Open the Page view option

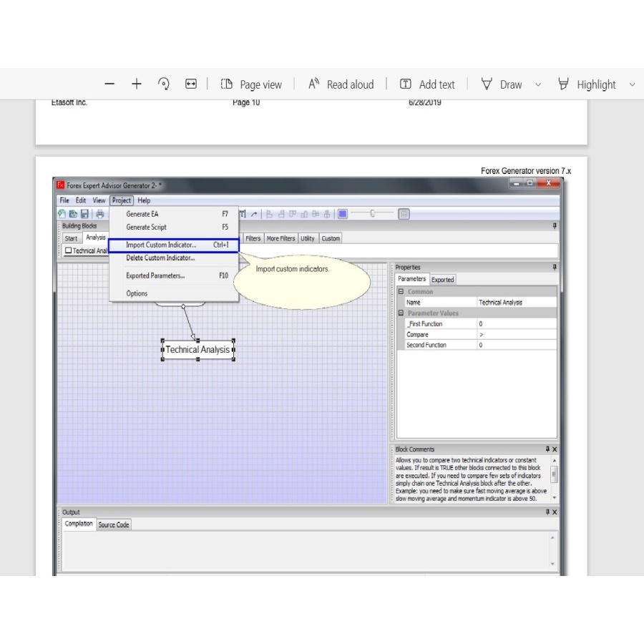pyautogui.click(x=251, y=84)
